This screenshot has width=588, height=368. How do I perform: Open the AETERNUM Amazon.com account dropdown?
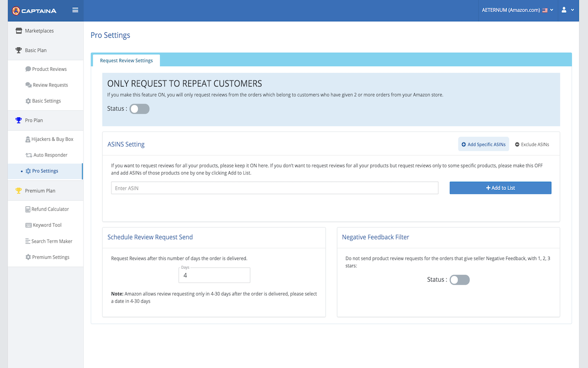pyautogui.click(x=518, y=10)
